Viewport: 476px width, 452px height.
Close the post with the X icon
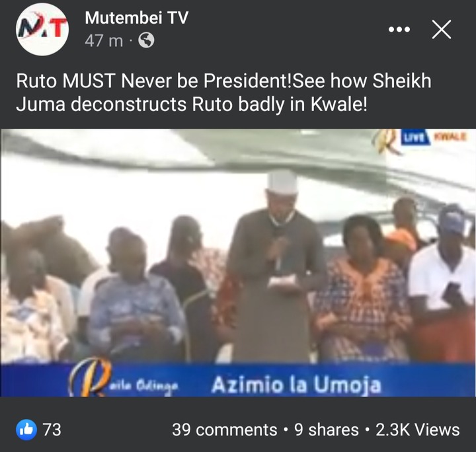point(442,30)
